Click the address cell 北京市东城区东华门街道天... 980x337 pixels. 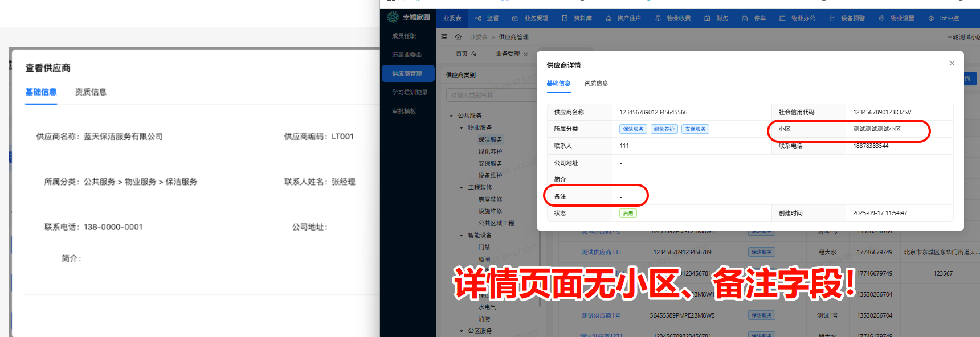pyautogui.click(x=941, y=252)
